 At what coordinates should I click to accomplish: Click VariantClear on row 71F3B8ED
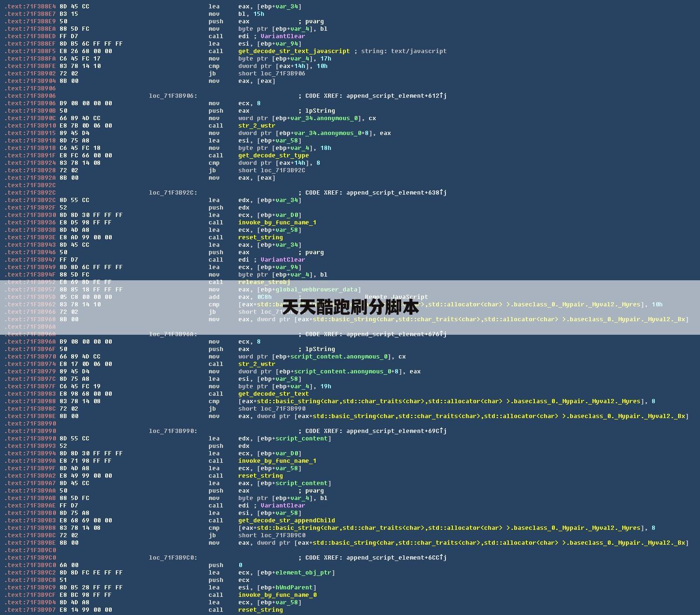point(283,36)
